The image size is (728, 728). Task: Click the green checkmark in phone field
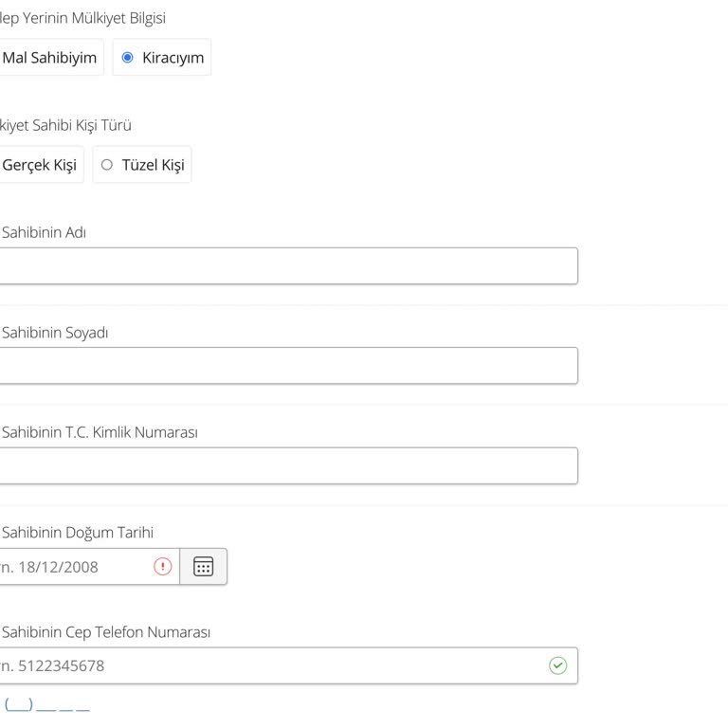point(558,665)
